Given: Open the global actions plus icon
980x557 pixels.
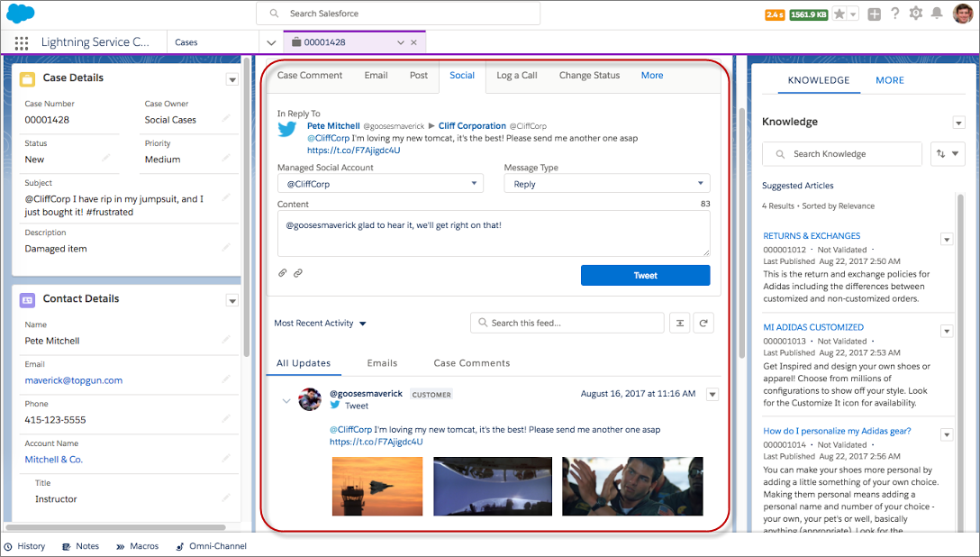Looking at the screenshot, I should pos(874,14).
